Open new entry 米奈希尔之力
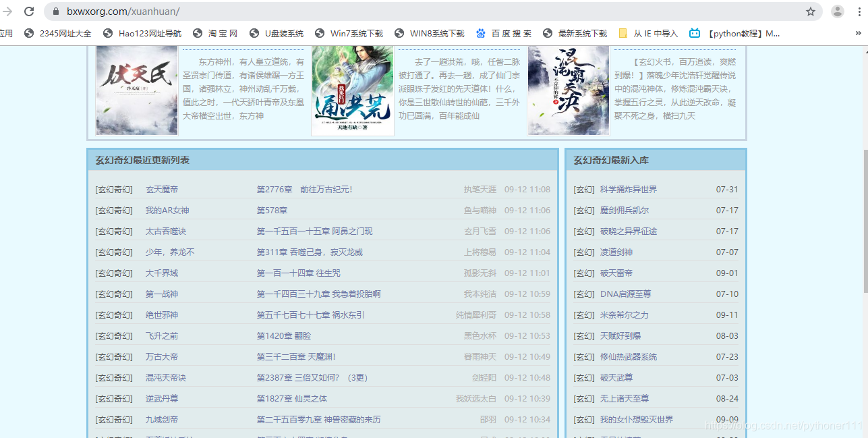 click(x=625, y=315)
